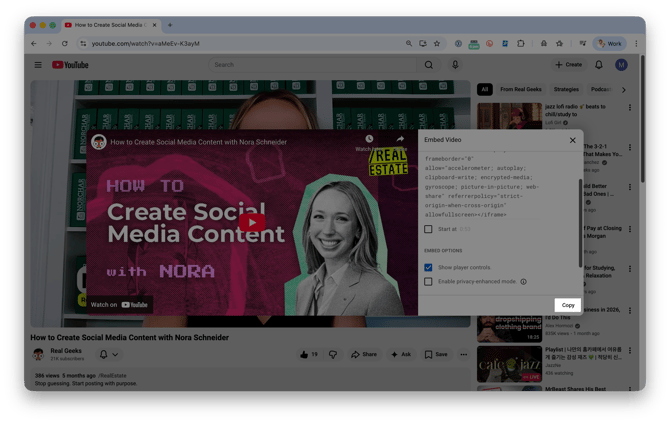Dislike the video with thumbs down

tap(333, 354)
